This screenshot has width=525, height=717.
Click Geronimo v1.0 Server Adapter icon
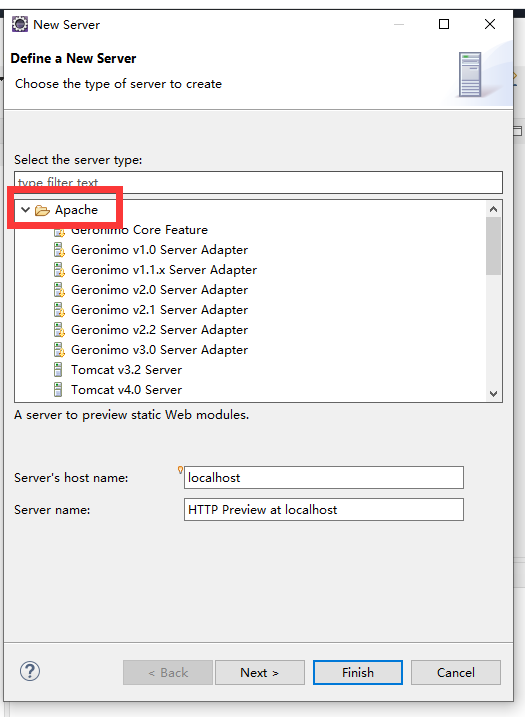coord(59,250)
